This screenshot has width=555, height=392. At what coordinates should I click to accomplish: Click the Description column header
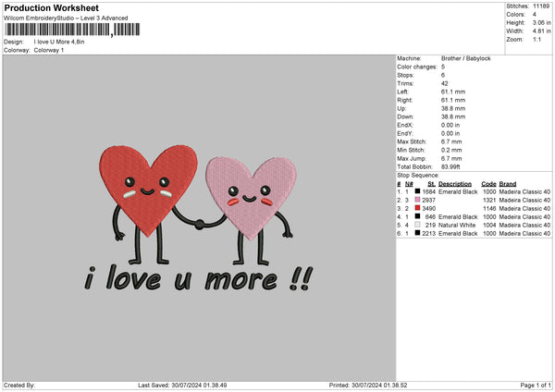click(x=454, y=183)
